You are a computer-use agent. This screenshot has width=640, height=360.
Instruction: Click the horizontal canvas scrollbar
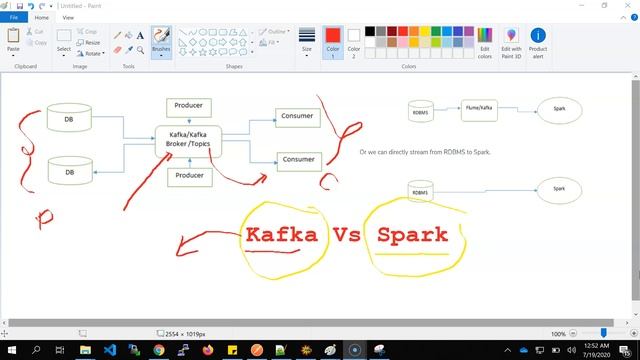(x=311, y=323)
